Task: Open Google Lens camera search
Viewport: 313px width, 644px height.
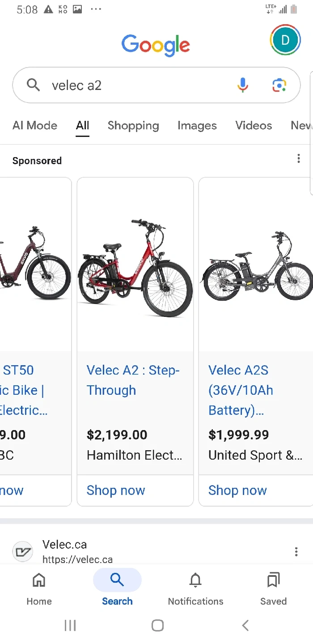Action: click(279, 85)
